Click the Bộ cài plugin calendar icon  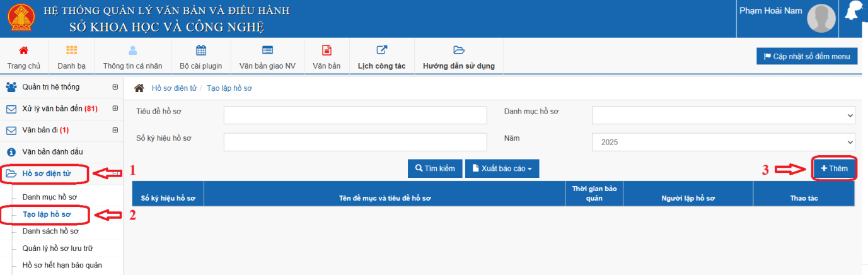click(201, 50)
